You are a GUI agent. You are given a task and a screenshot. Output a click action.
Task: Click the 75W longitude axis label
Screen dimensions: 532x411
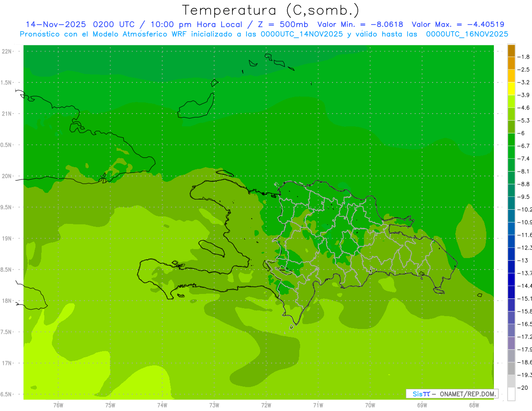tap(110, 405)
